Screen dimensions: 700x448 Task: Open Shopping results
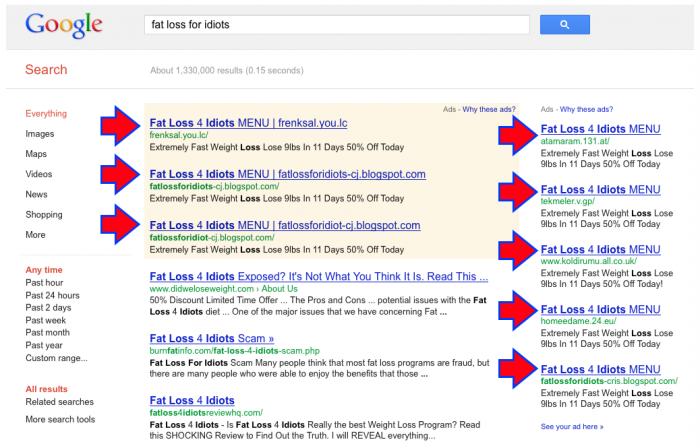pos(44,215)
